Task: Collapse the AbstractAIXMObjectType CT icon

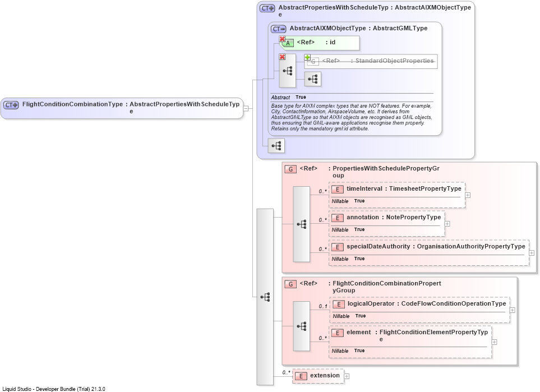Action: [278, 29]
